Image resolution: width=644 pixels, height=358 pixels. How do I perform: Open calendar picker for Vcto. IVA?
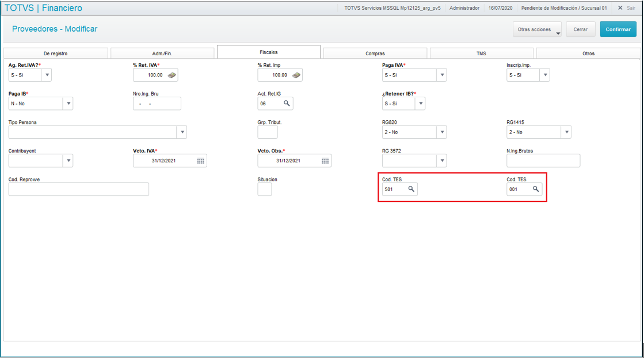click(200, 161)
